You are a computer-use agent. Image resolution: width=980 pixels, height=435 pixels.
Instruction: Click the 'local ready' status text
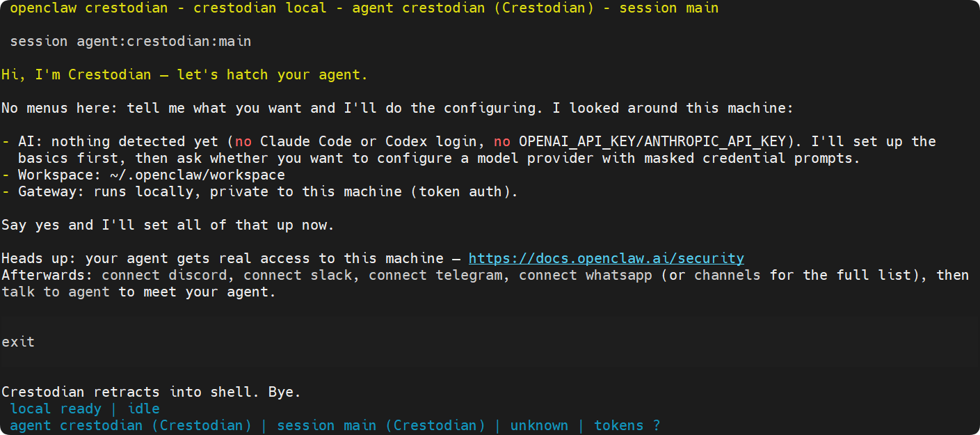(56, 409)
